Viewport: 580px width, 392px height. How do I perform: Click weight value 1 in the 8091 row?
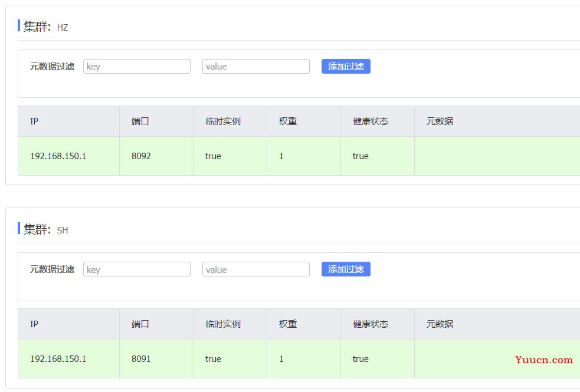click(x=281, y=359)
